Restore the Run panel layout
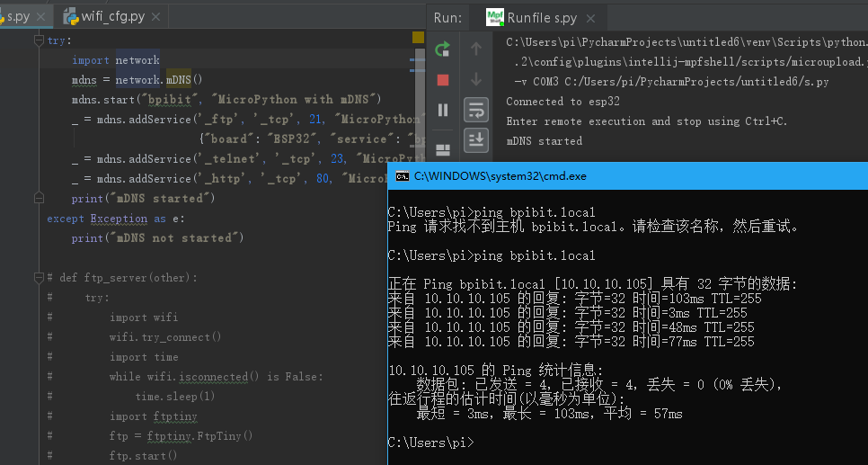The image size is (868, 465). (442, 149)
